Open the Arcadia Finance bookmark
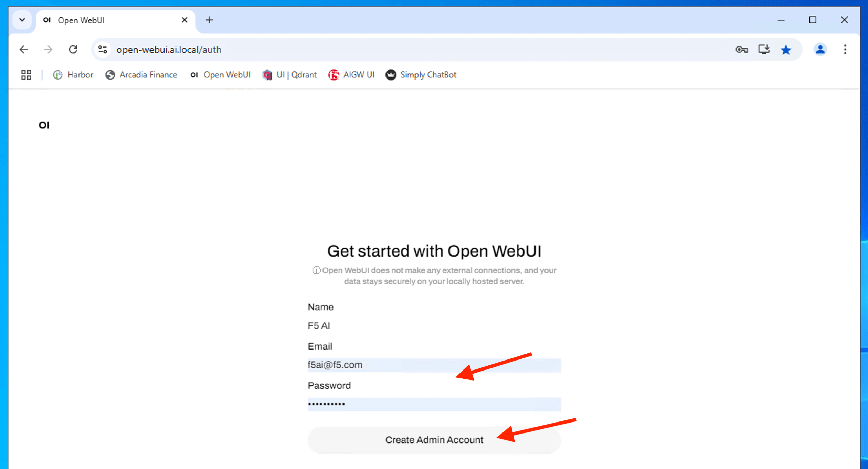This screenshot has width=868, height=469. point(141,75)
